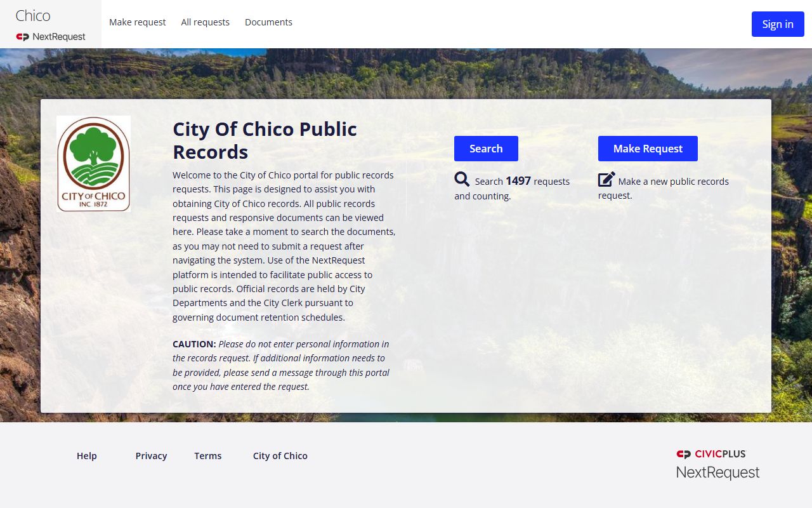Click the CivicPlus NextRequest footer logo
The width and height of the screenshot is (812, 508).
coord(717,465)
